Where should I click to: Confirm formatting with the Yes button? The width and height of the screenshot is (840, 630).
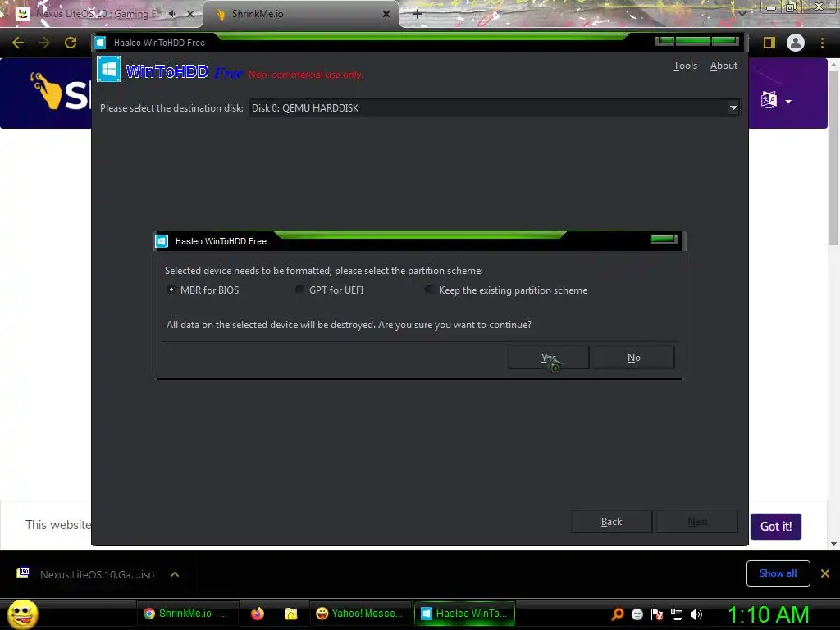(x=548, y=358)
